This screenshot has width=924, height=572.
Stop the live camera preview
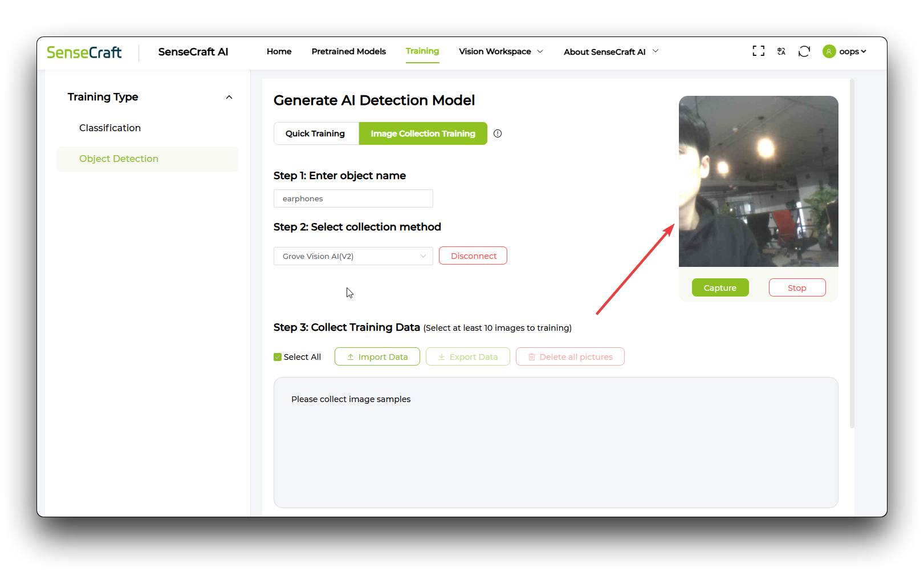point(796,287)
